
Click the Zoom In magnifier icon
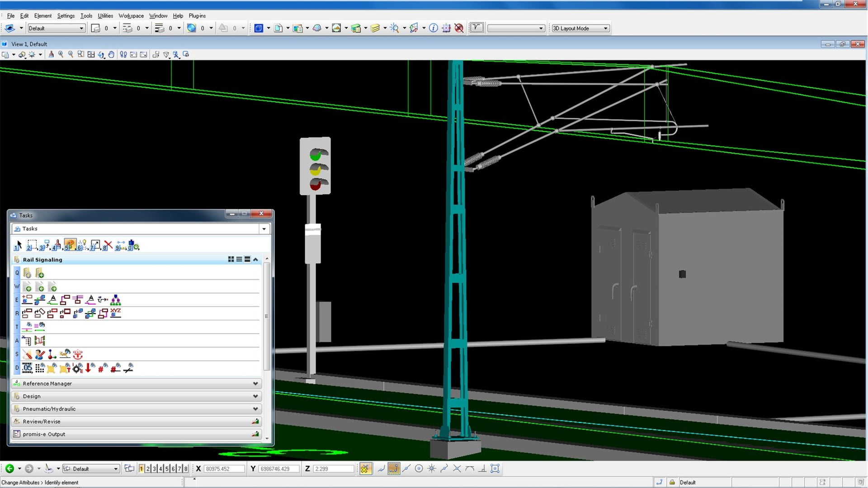61,54
